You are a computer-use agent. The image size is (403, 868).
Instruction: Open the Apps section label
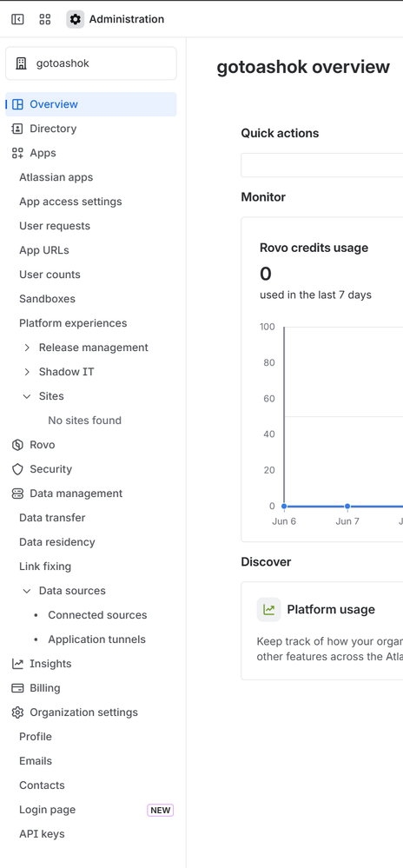[43, 153]
